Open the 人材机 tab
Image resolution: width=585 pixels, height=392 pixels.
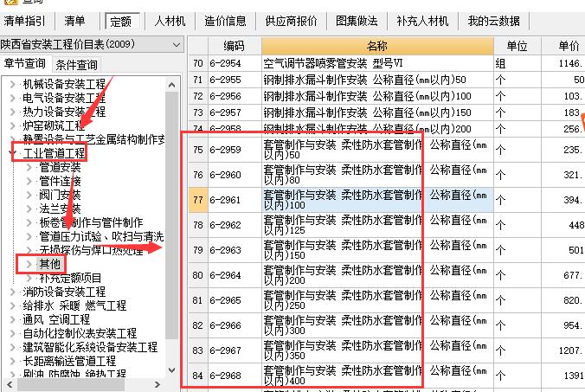tap(170, 22)
